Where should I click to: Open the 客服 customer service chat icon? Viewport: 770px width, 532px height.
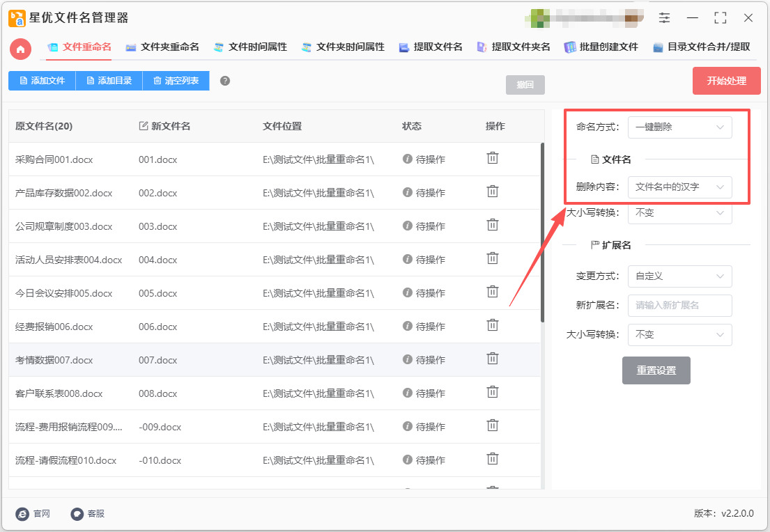click(77, 514)
